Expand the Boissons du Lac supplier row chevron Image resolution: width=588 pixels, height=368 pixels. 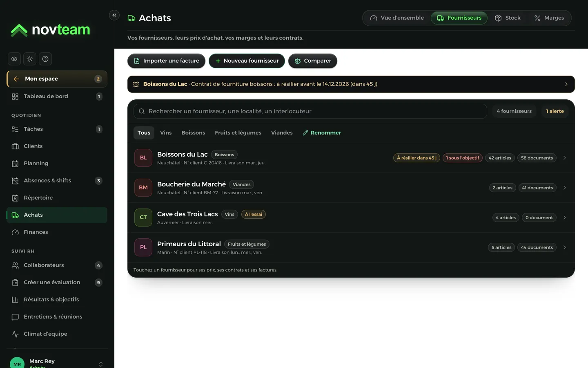point(565,158)
